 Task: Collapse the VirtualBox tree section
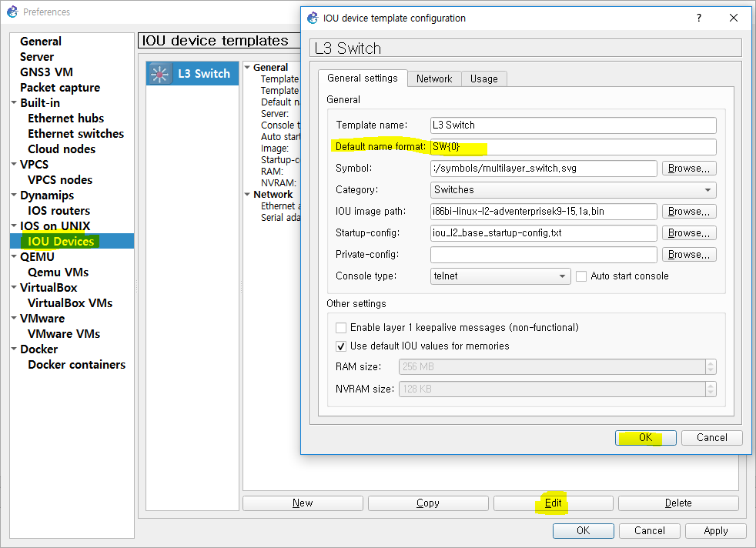click(x=14, y=288)
